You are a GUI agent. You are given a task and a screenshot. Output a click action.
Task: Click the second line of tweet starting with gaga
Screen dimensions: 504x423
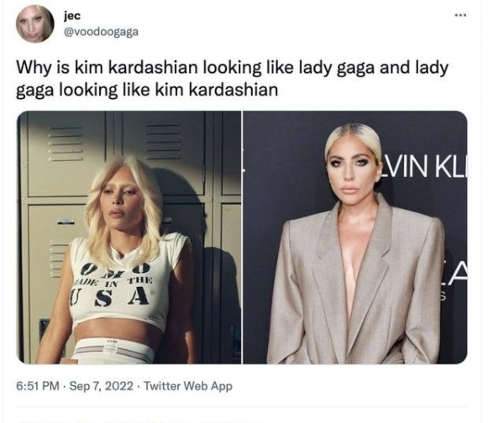click(x=147, y=90)
